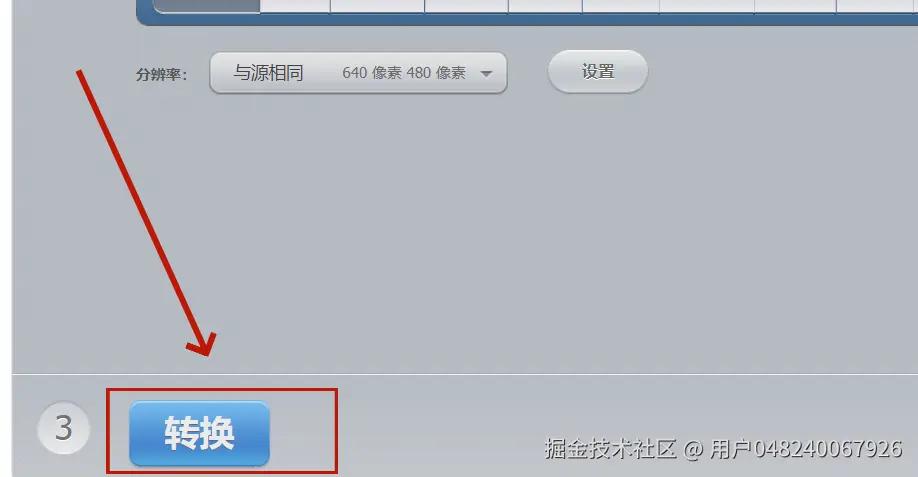Viewport: 918px width, 477px height.
Task: Select the last partially visible top tab
Action: click(878, 6)
